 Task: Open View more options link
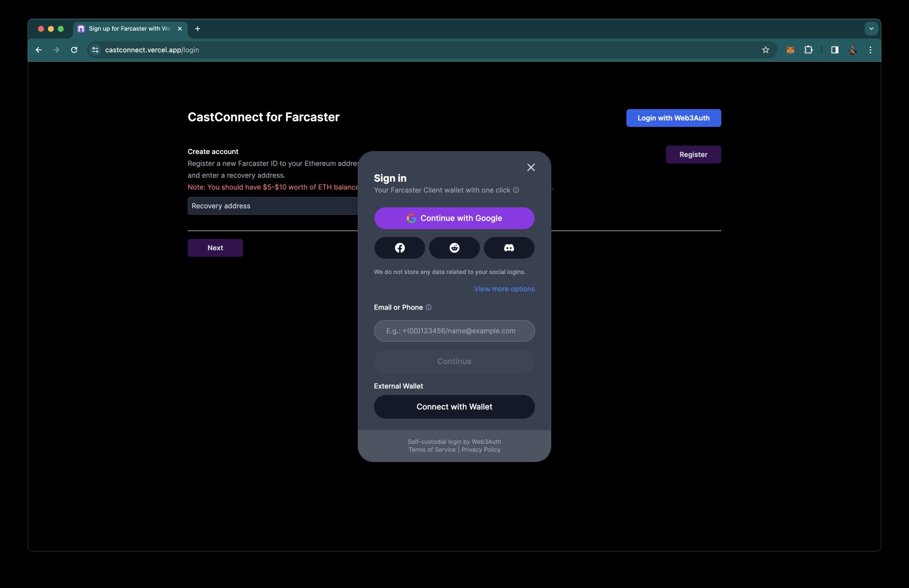(x=504, y=289)
